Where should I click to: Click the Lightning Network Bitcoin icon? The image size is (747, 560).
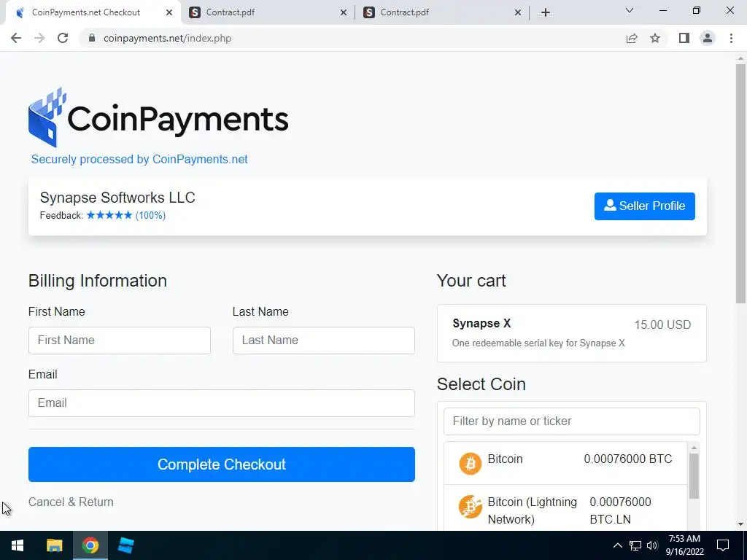click(x=471, y=506)
